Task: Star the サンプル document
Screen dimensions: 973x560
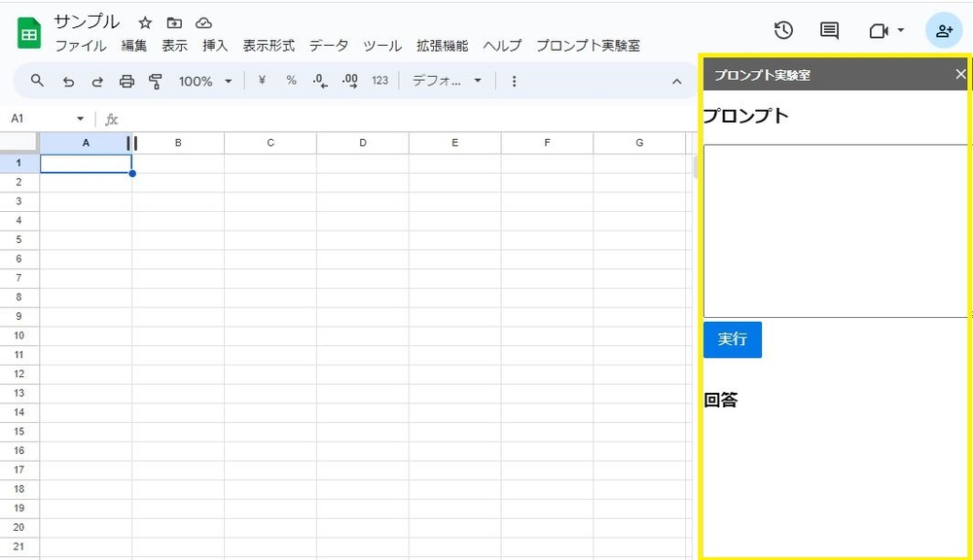Action: 145,23
